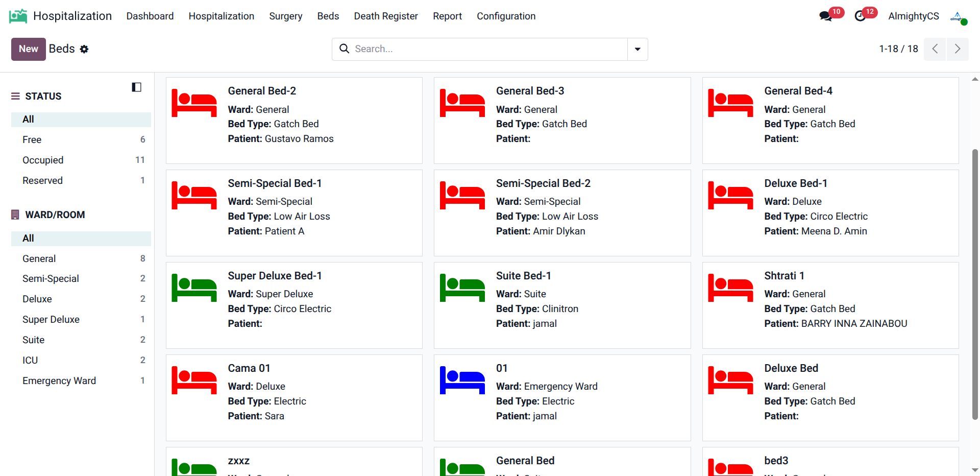Viewport: 980px width, 476px height.
Task: Click the blue bed icon of bed 01
Action: 462,380
